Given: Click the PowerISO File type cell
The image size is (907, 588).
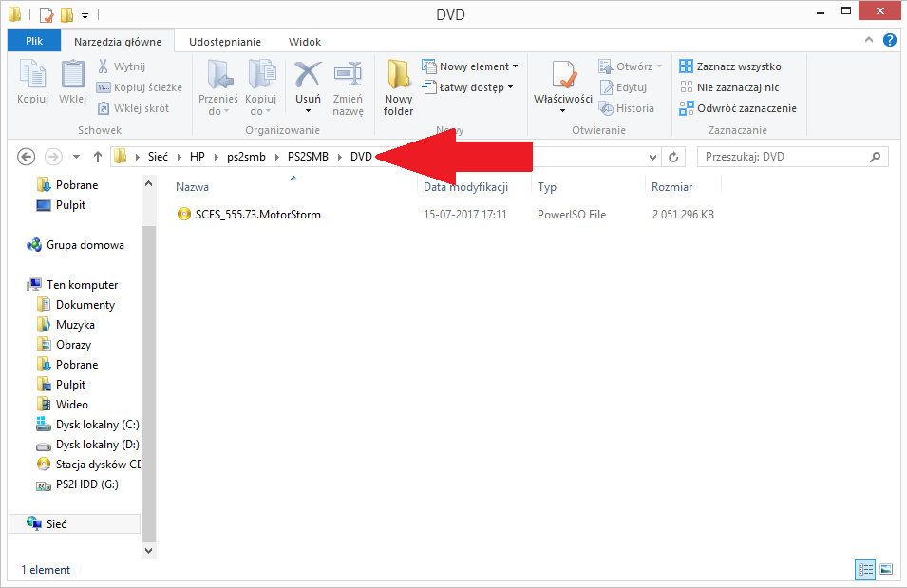Looking at the screenshot, I should [572, 215].
